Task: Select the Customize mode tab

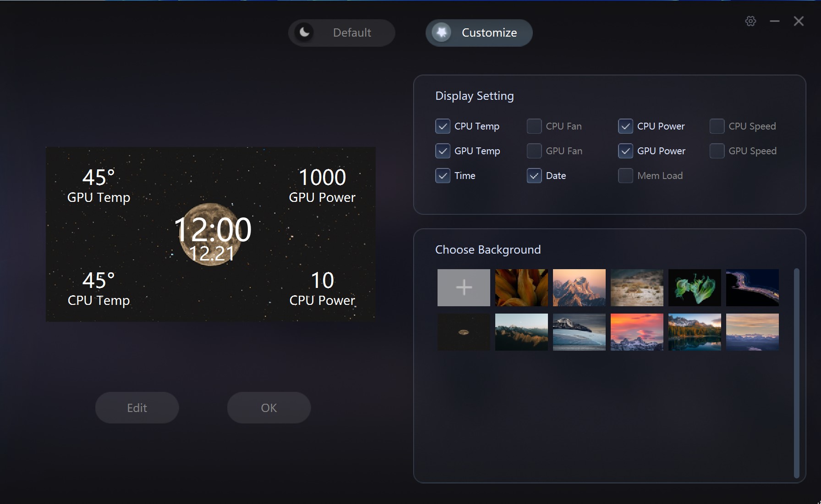Action: (489, 33)
